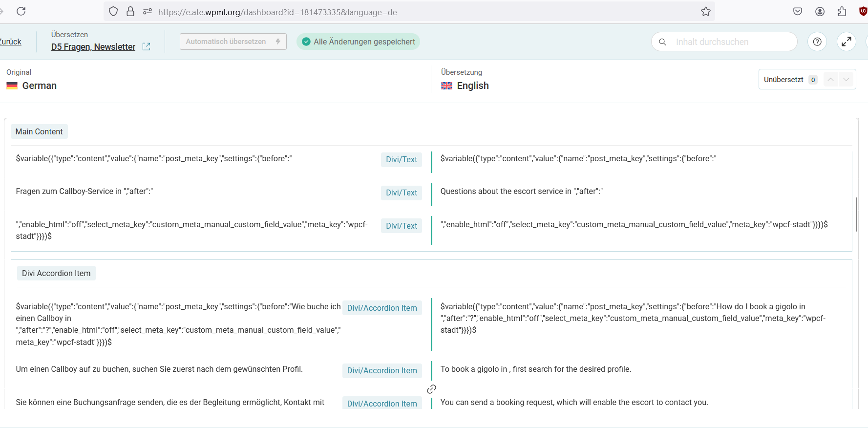Open the browser extensions puzzle icon
Image resolution: width=868 pixels, height=428 pixels.
coord(842,12)
